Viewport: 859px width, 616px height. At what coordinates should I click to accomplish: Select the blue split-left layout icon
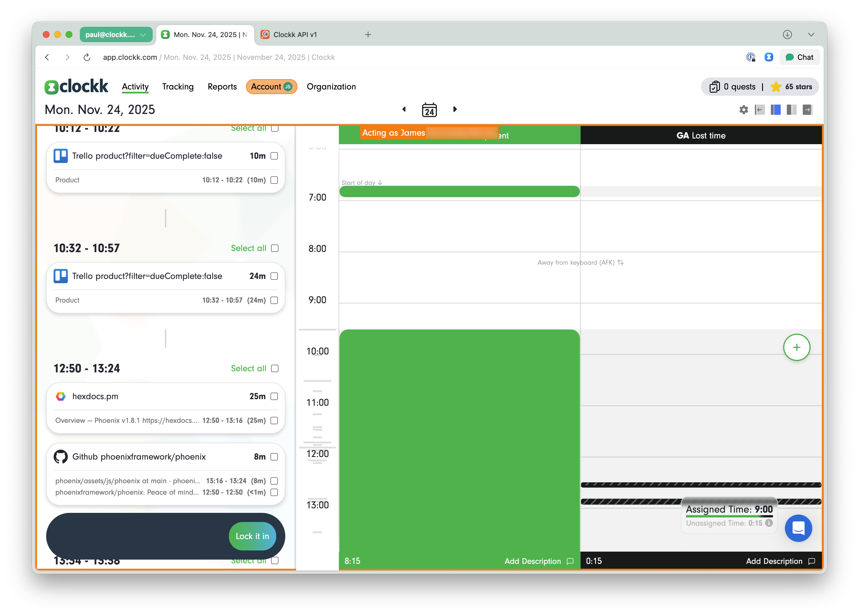[x=775, y=110]
